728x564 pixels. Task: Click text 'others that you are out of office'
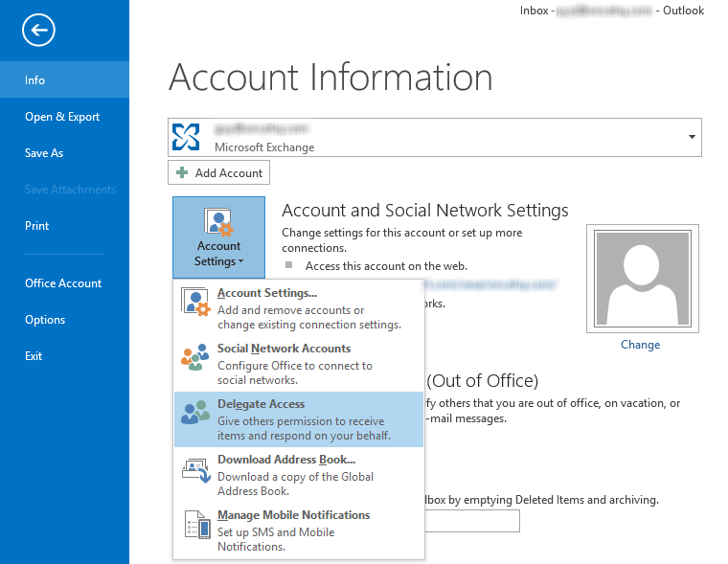coord(519,403)
